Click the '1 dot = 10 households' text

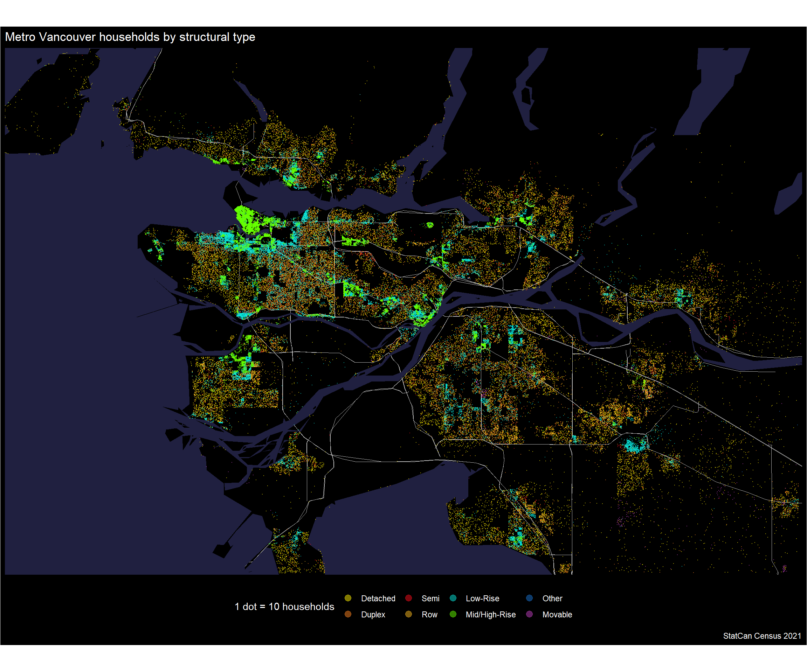[x=284, y=607]
